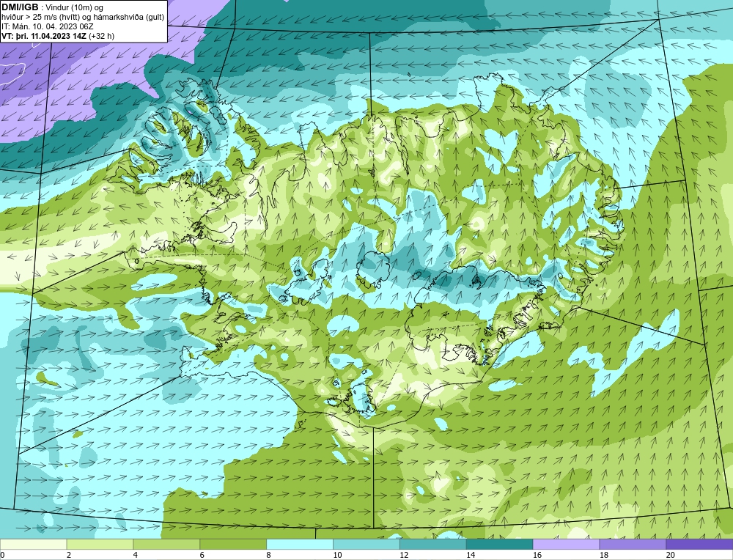Click the '(+32 h)' forecast offset text
The image size is (733, 560).
tap(101, 36)
